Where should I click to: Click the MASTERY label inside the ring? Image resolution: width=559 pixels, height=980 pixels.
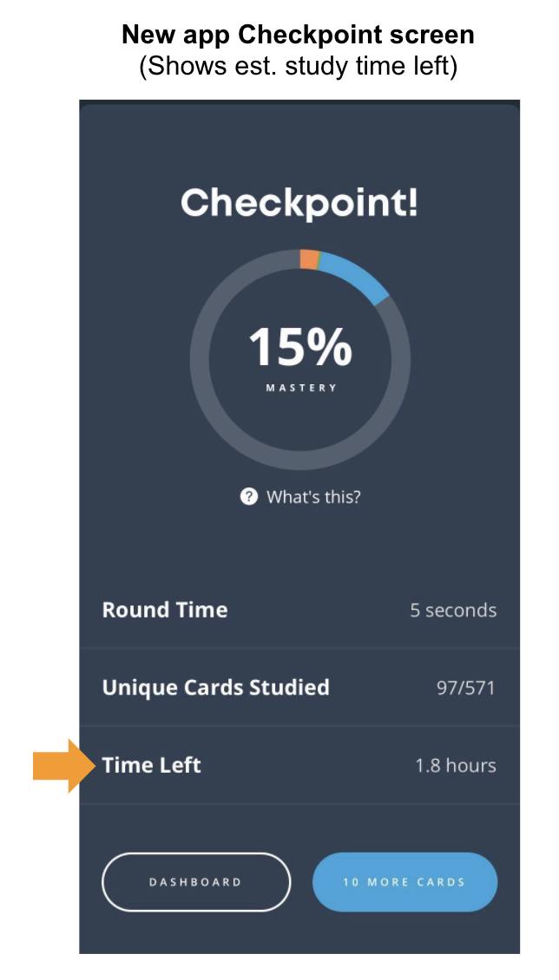299,387
